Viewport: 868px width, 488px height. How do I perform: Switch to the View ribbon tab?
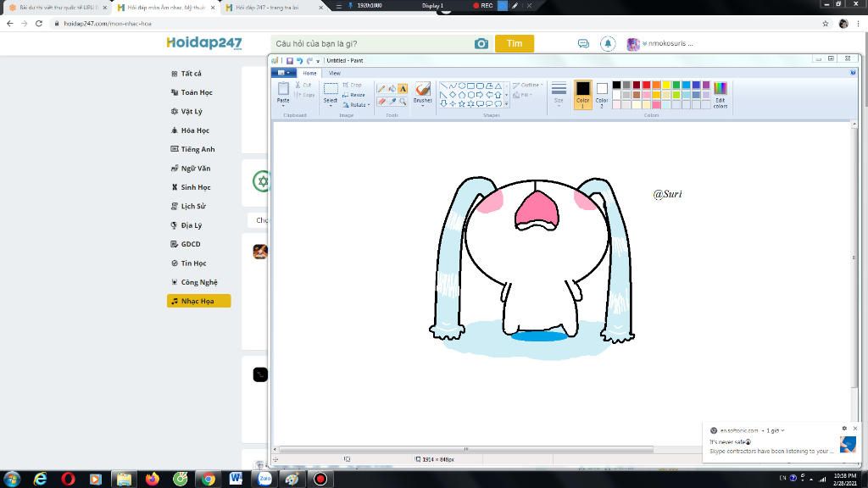click(x=335, y=73)
